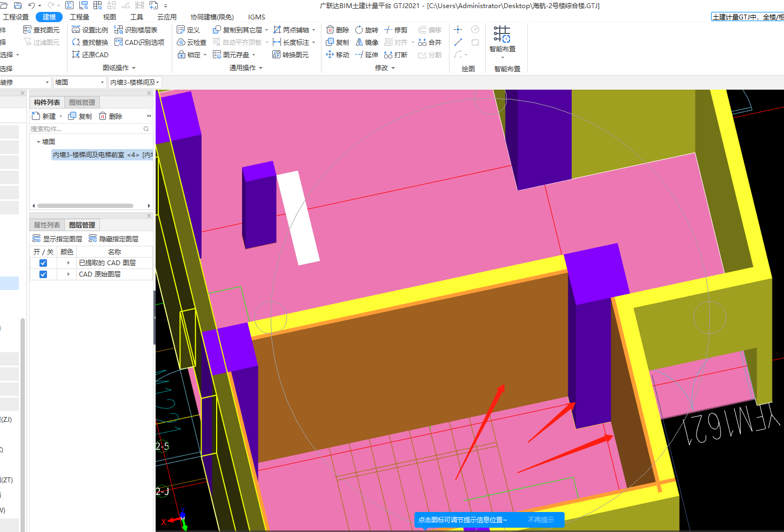
Task: Open the 墙面 component type dropdown
Action: [x=102, y=83]
